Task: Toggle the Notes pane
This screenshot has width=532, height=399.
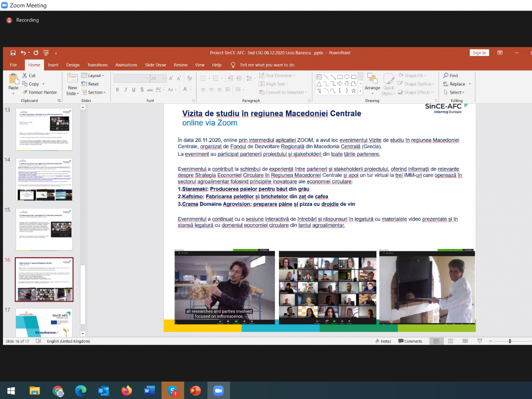Action: pos(383,341)
